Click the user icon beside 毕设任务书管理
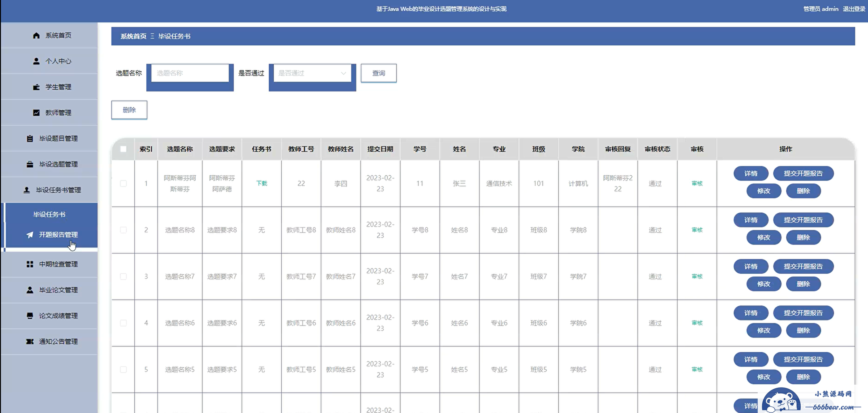Image resolution: width=868 pixels, height=413 pixels. (26, 190)
